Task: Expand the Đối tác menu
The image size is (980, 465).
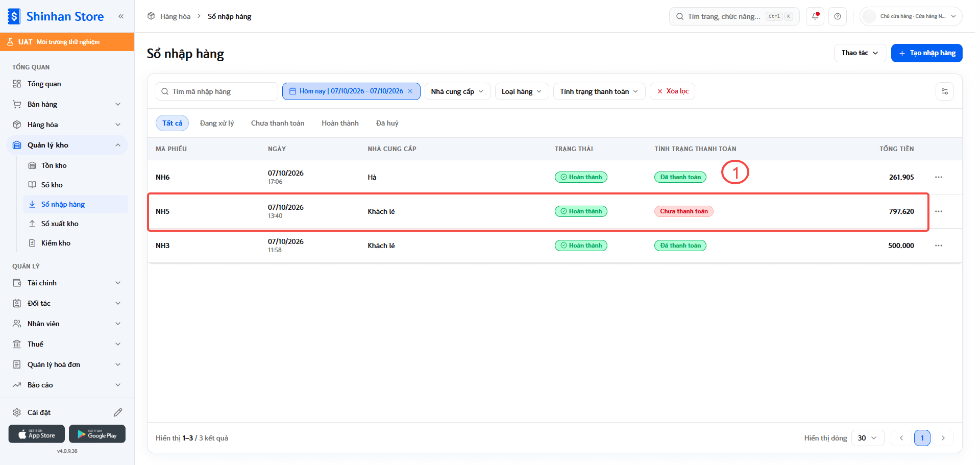Action: (67, 303)
